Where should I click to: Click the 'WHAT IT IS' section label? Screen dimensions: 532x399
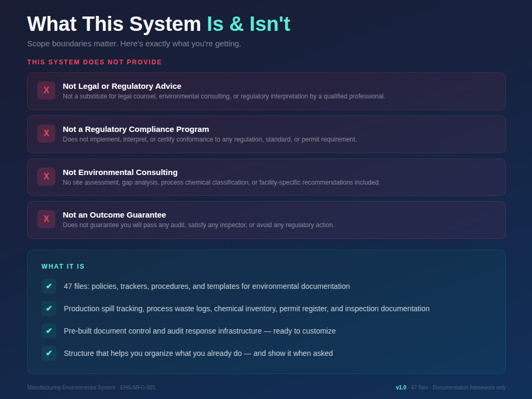(x=63, y=267)
